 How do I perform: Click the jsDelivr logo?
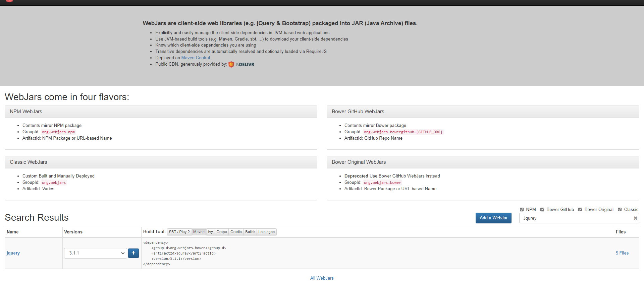tap(241, 64)
